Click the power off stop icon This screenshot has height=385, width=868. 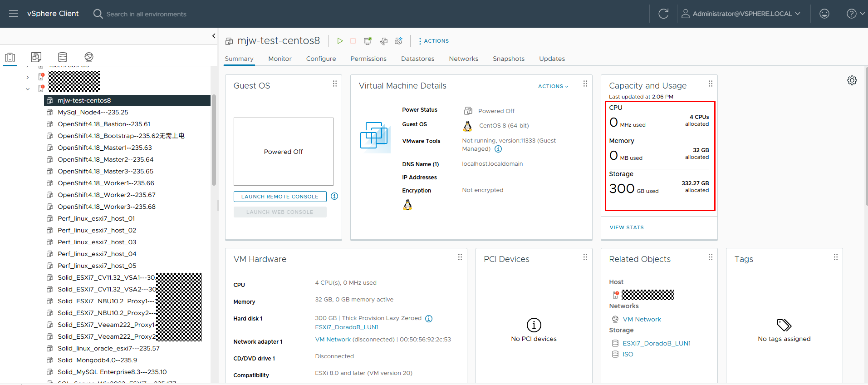click(x=353, y=41)
